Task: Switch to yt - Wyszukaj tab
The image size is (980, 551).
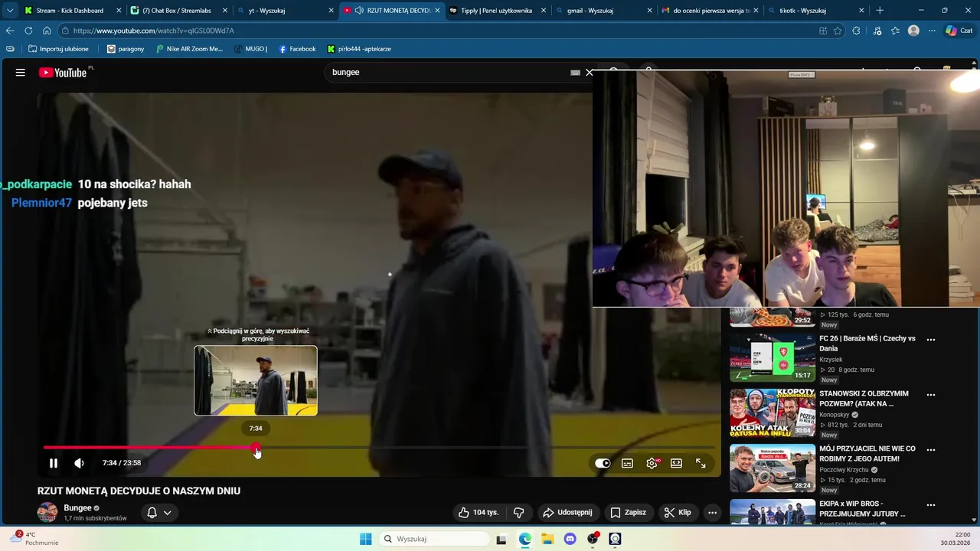Action: click(285, 11)
